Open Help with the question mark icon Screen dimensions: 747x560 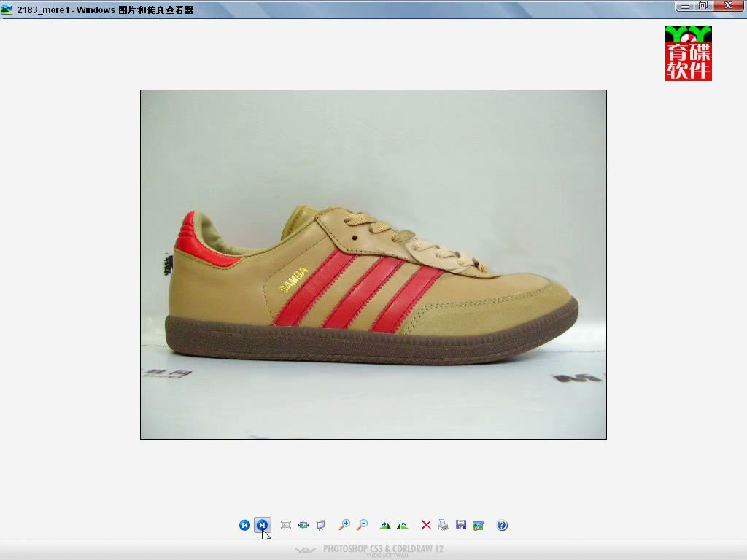[x=502, y=525]
